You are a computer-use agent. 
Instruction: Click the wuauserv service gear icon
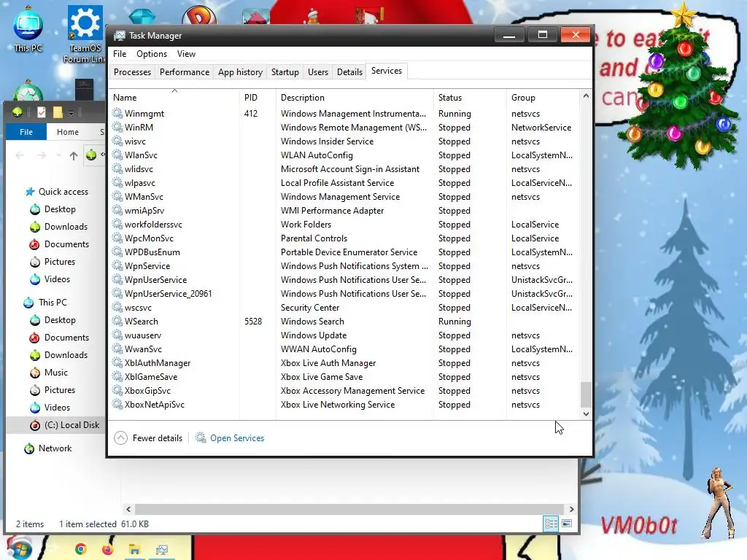tap(117, 335)
